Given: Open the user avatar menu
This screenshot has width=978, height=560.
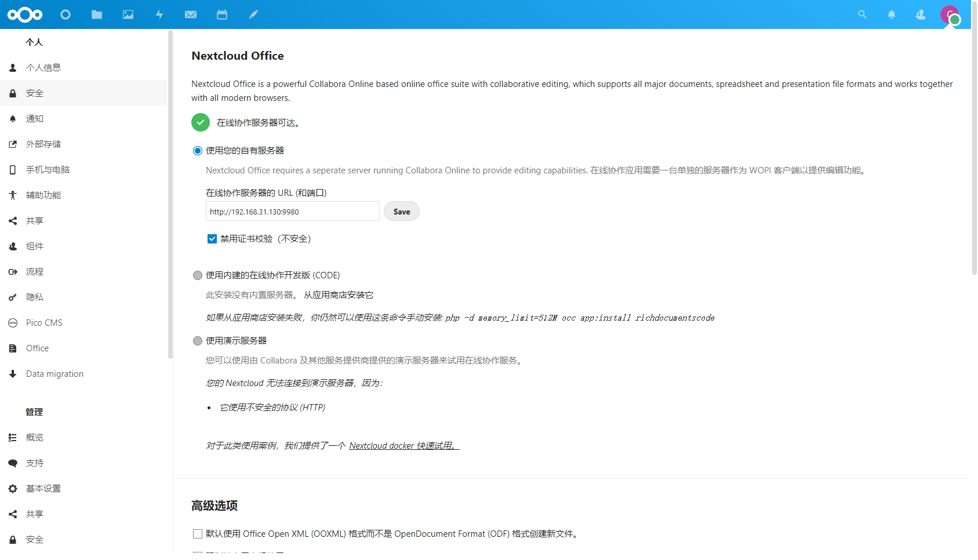Looking at the screenshot, I should [950, 14].
